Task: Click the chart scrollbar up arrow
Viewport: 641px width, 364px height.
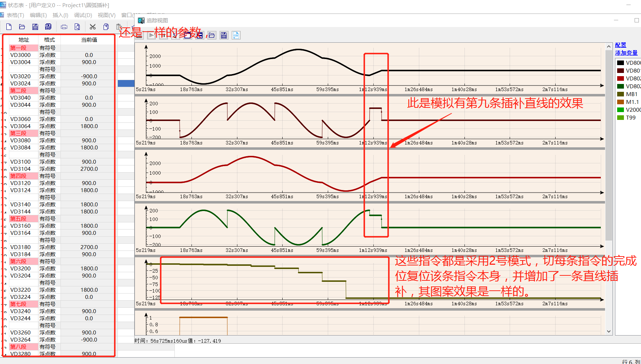Action: coord(609,47)
